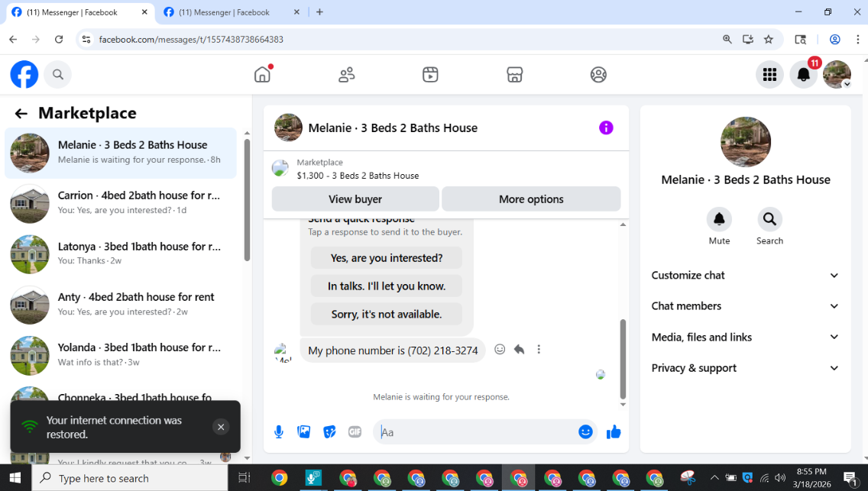The width and height of the screenshot is (868, 491).
Task: Open Melanie 3 Beds 2 Baths House chat
Action: [121, 153]
